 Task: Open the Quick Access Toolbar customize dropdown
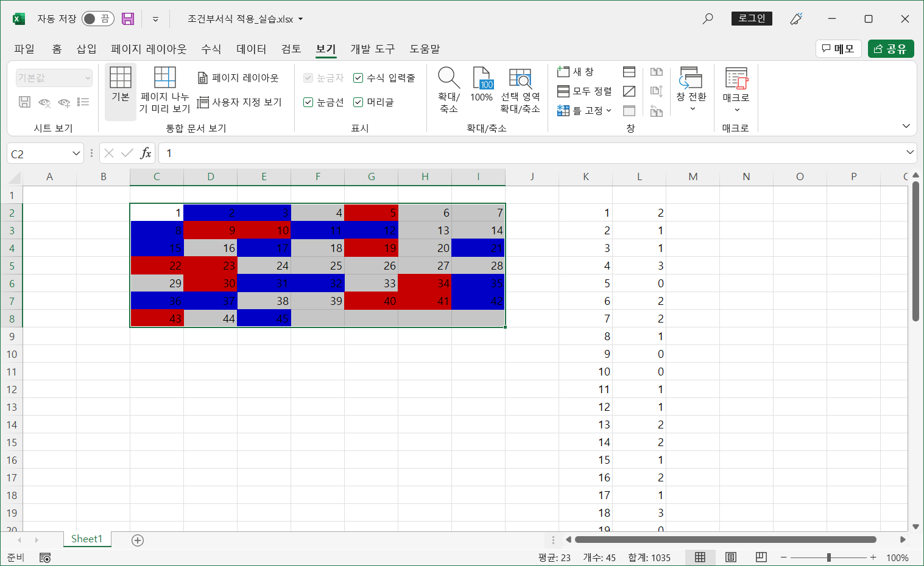click(155, 19)
